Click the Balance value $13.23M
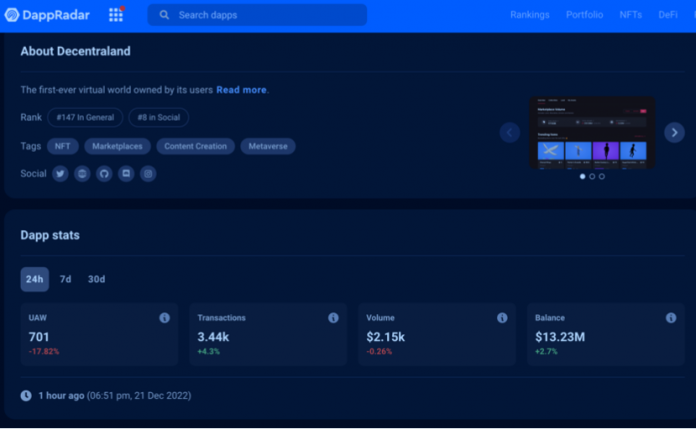The height and width of the screenshot is (429, 696). (x=560, y=337)
